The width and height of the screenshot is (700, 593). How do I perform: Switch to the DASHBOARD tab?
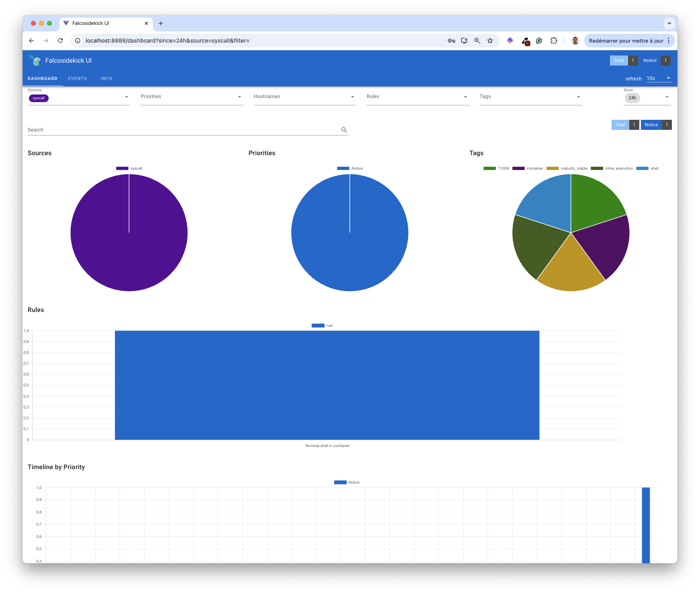[x=43, y=78]
